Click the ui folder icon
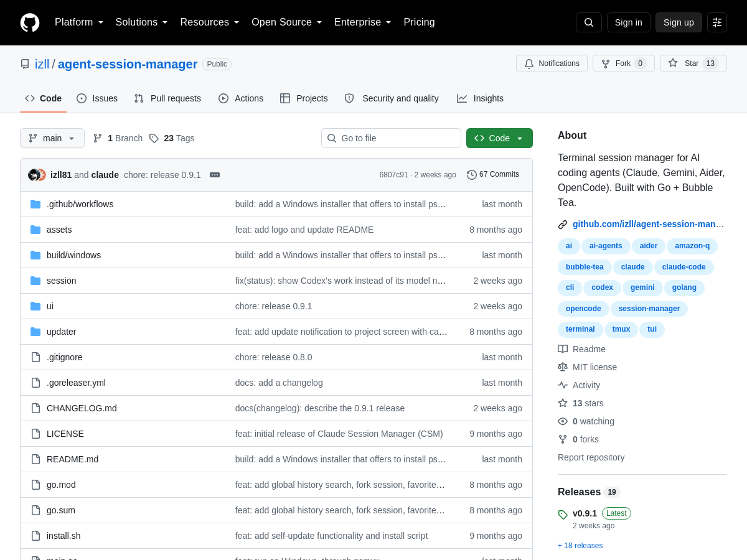Image resolution: width=747 pixels, height=560 pixels. pyautogui.click(x=35, y=306)
